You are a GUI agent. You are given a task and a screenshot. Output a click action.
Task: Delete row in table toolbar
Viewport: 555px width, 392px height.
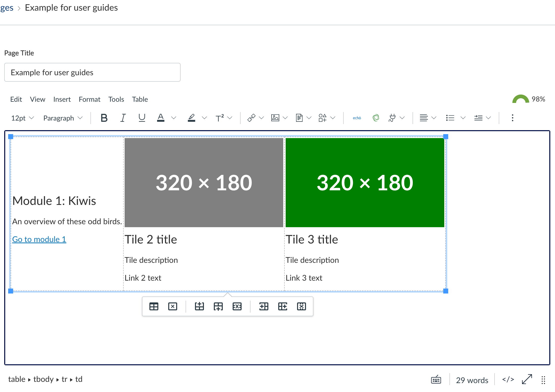point(237,307)
